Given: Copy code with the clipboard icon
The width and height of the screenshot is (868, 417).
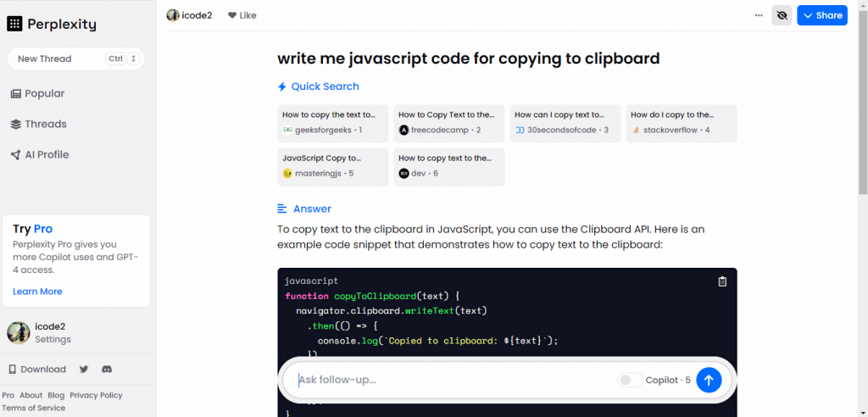Looking at the screenshot, I should (722, 281).
